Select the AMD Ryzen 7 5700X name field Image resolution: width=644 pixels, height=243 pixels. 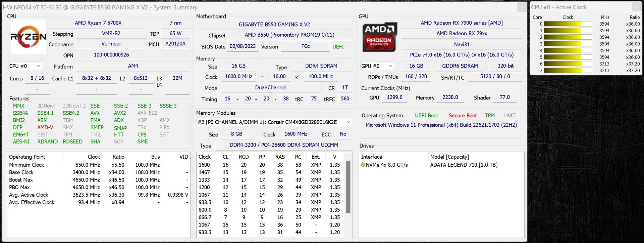pyautogui.click(x=98, y=23)
